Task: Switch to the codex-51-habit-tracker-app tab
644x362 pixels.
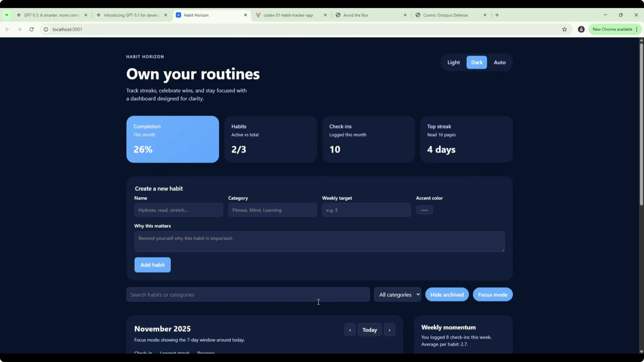Action: [288, 15]
